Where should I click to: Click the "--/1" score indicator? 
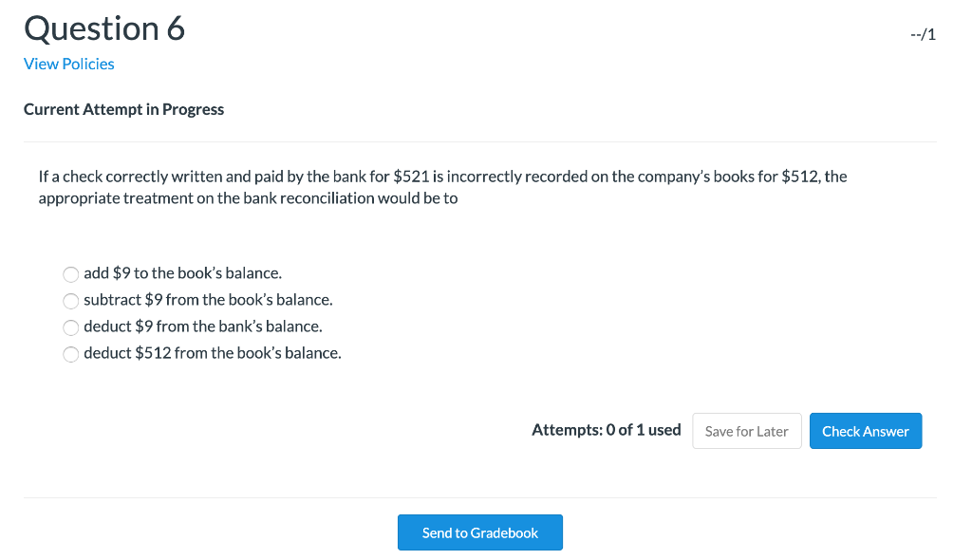922,34
